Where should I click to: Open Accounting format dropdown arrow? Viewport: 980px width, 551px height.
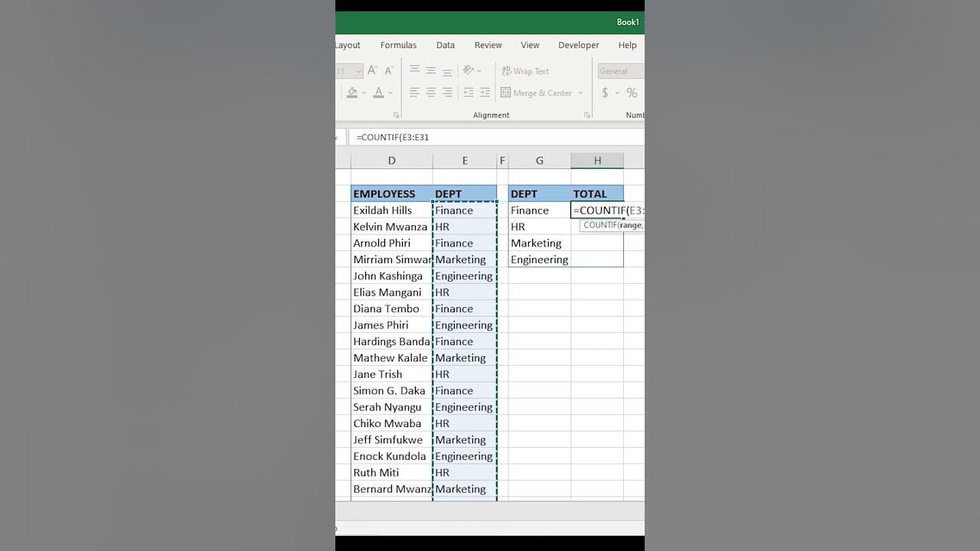pyautogui.click(x=617, y=93)
